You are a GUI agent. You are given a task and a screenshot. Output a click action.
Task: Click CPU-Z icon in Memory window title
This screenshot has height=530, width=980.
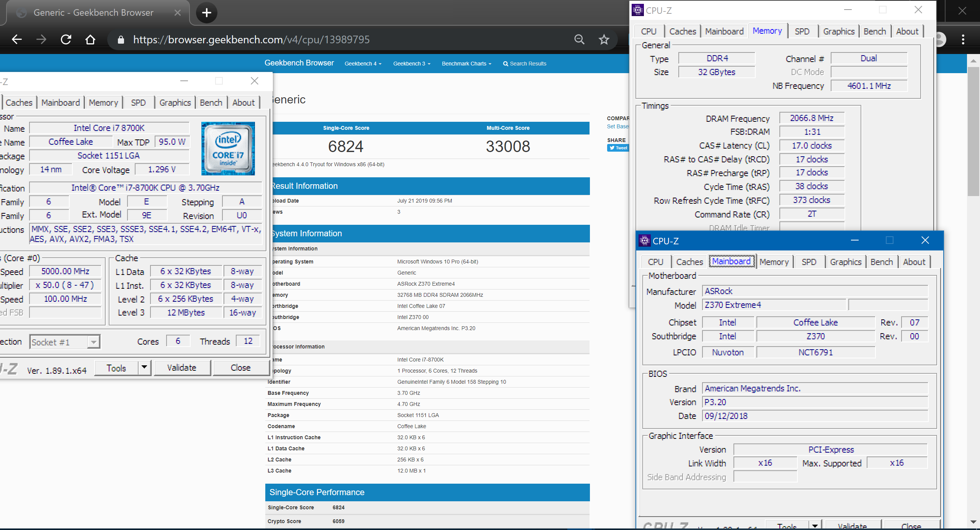tap(637, 10)
